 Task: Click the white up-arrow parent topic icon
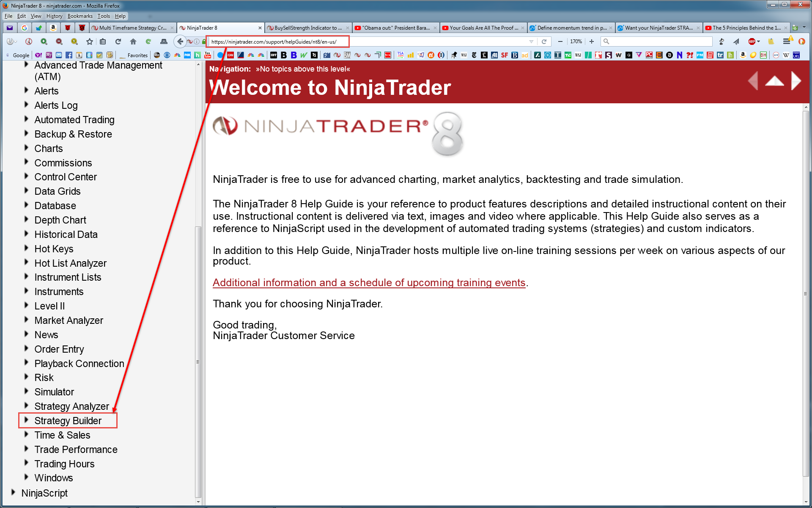click(x=774, y=81)
